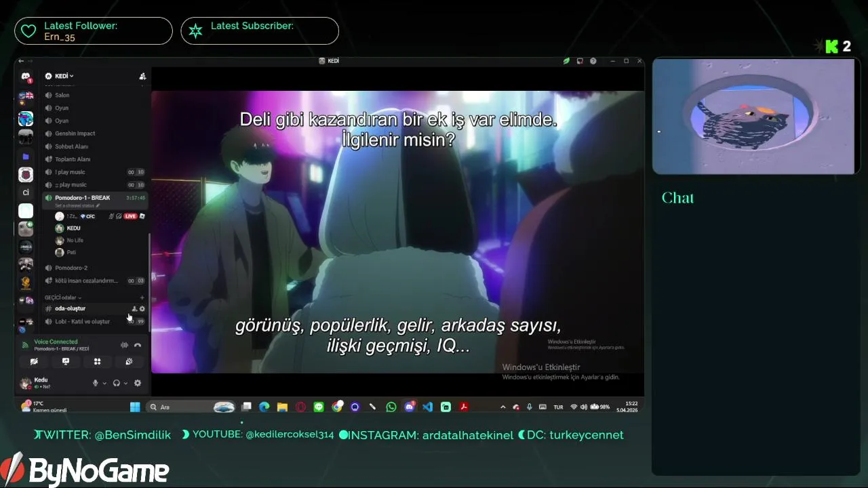The image size is (868, 488).
Task: Open the 'ci' server in sidebar
Action: coord(26,192)
